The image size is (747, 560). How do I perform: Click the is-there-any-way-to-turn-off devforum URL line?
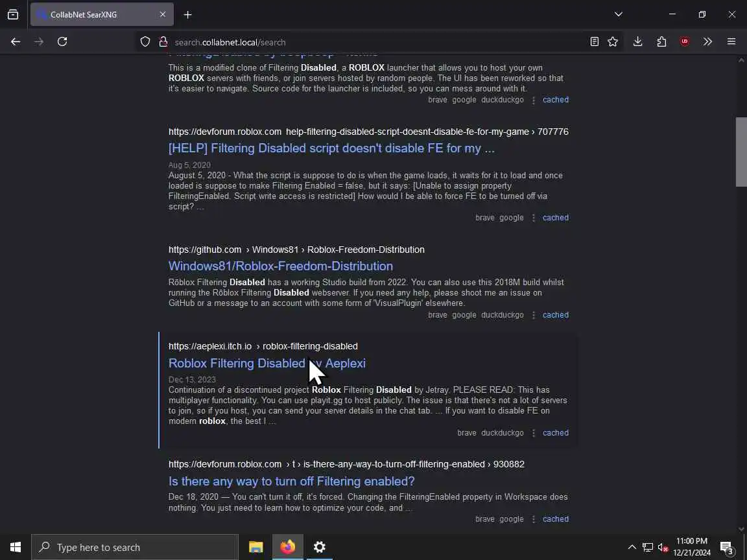[346, 464]
